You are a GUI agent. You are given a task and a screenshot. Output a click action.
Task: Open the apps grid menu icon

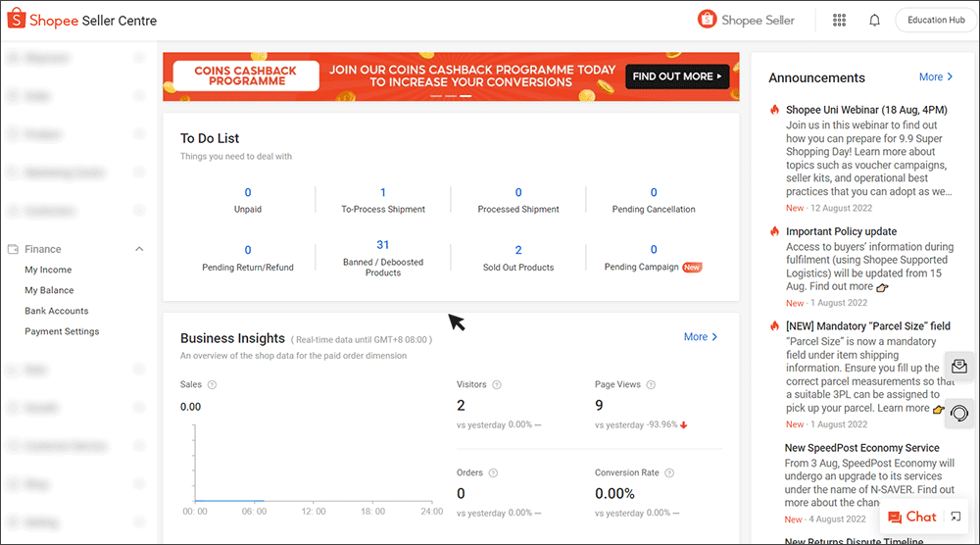pyautogui.click(x=839, y=21)
